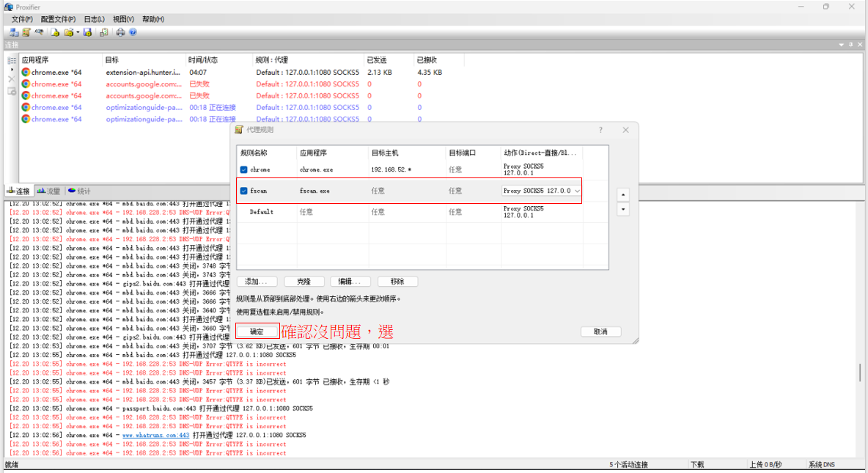This screenshot has width=868, height=473.
Task: Expand small arrow in connections sidebar
Action: point(12,70)
